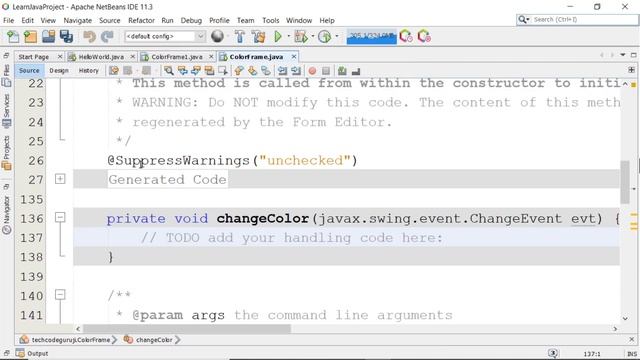Open the Profile Project dropdown arrow
Screen dimensions: 640x360
coord(337,36)
